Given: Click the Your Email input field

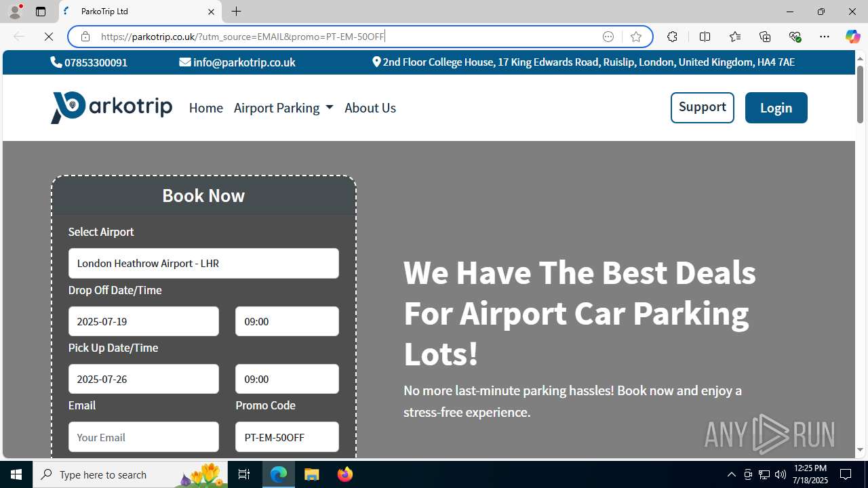Looking at the screenshot, I should tap(144, 437).
